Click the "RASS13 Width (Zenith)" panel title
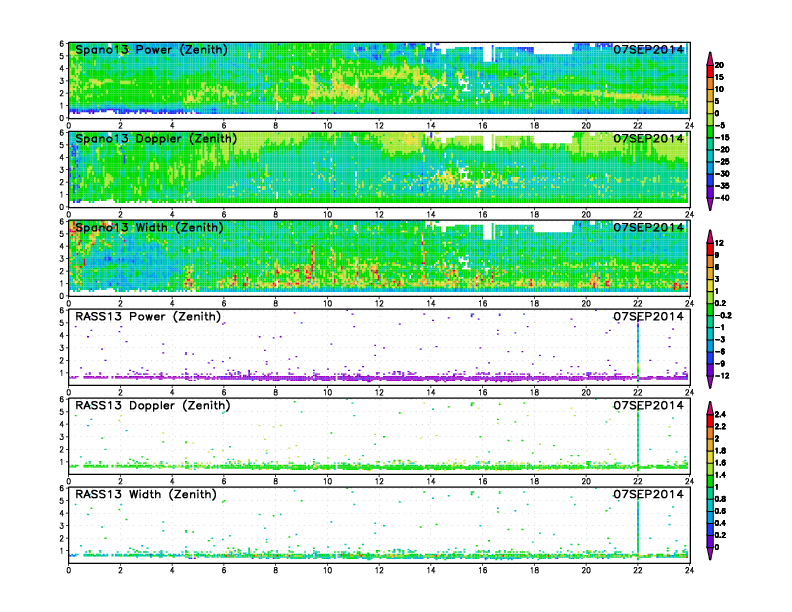Screen dimensions: 792x612 point(146,494)
